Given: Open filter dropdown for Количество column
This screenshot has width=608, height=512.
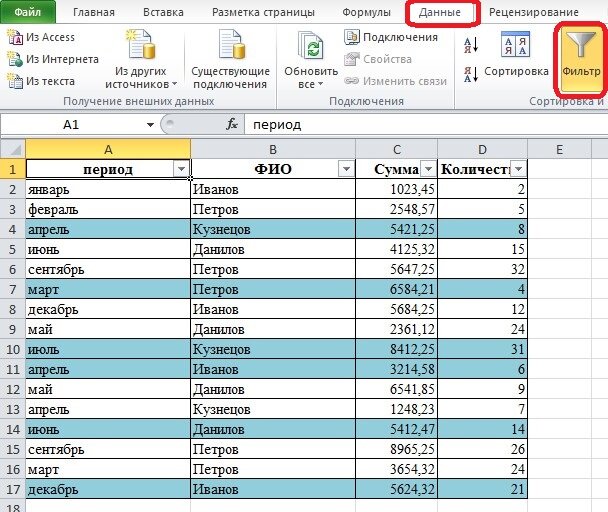Looking at the screenshot, I should pos(518,170).
